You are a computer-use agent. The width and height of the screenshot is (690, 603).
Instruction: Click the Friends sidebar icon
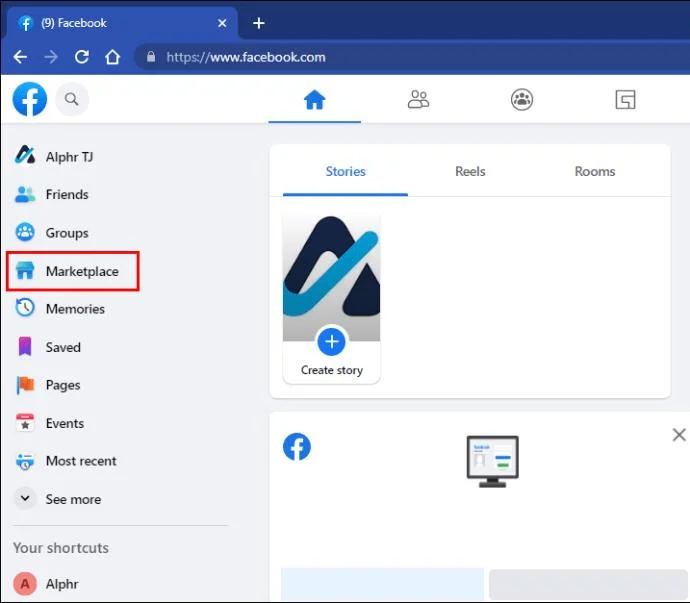coord(25,194)
